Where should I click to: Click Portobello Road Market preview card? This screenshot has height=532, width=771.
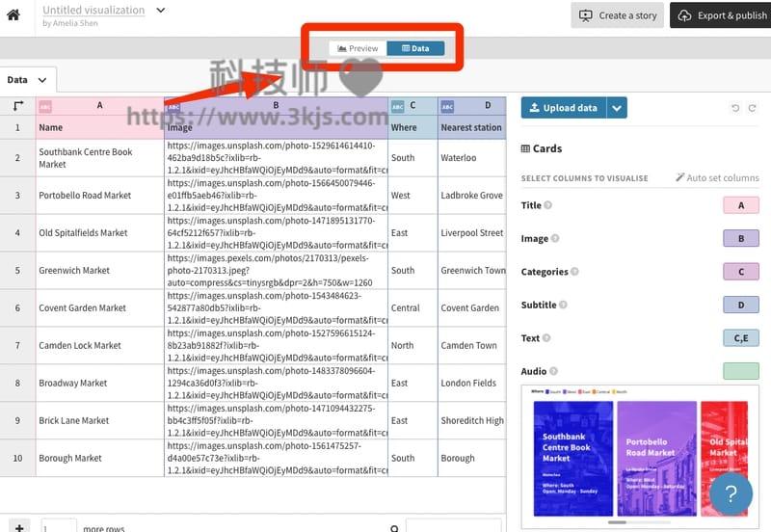pos(657,458)
